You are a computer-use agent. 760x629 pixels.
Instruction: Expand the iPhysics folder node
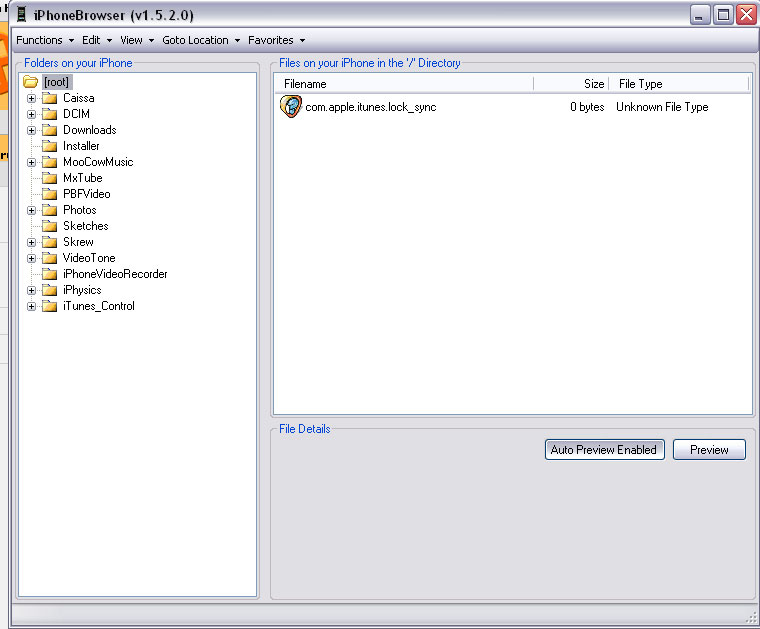click(x=32, y=290)
